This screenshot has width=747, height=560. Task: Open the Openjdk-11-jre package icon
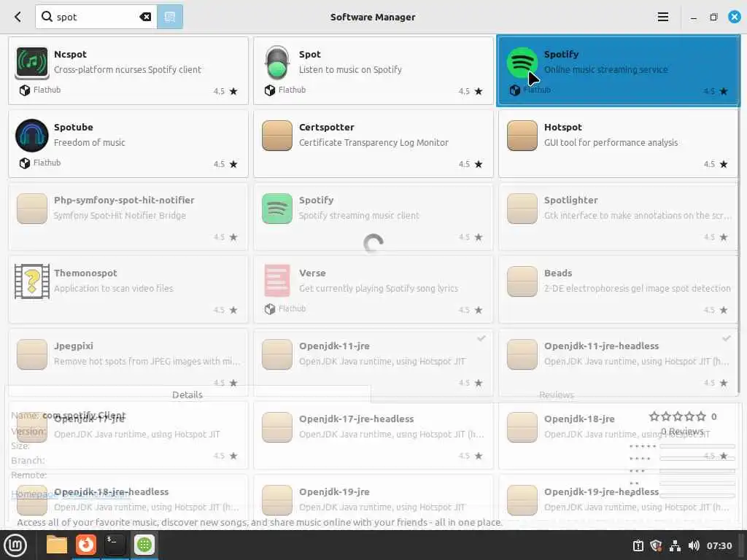[x=276, y=354]
